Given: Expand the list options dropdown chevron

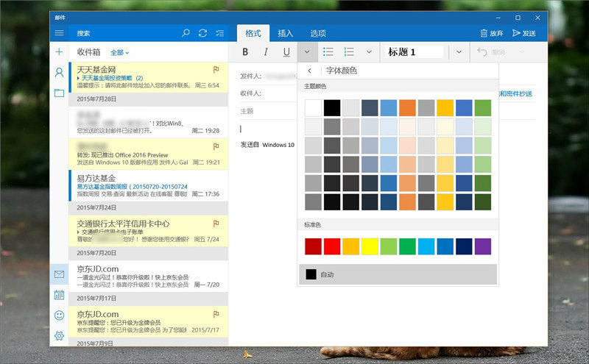Looking at the screenshot, I should (369, 52).
